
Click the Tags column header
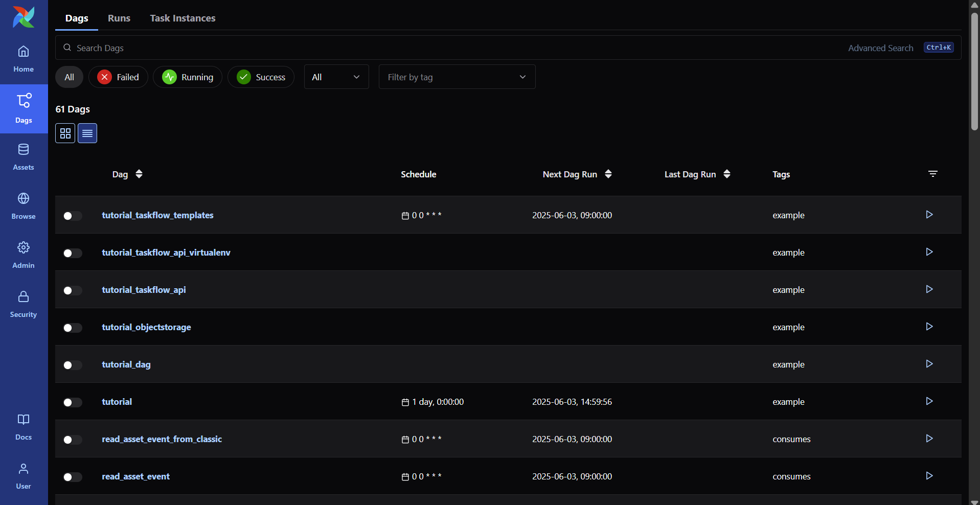[781, 174]
